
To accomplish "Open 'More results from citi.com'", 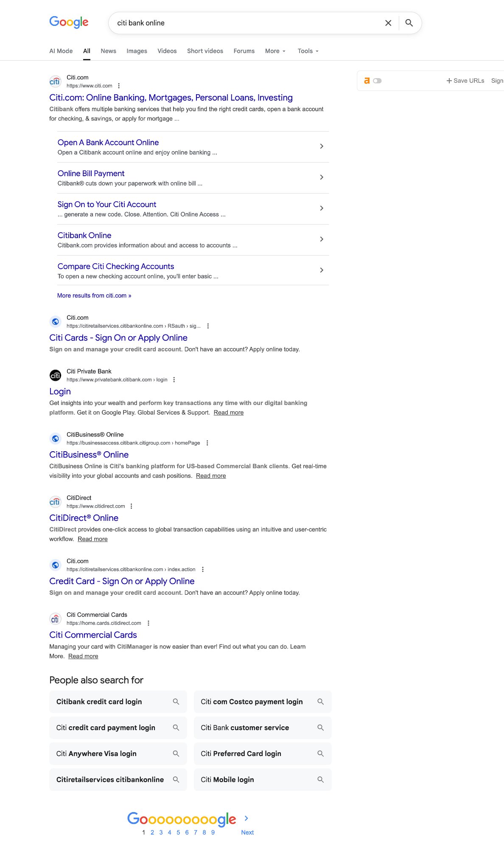I will click(x=93, y=295).
